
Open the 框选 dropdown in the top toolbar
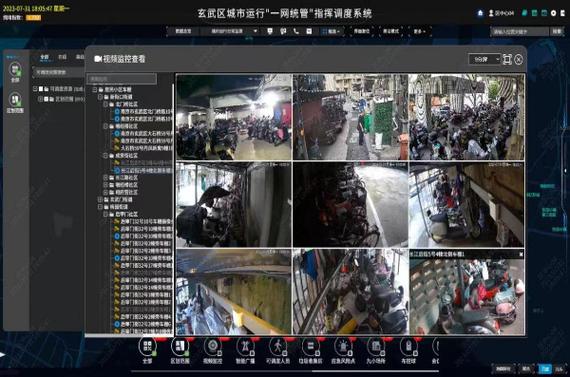coord(331,31)
